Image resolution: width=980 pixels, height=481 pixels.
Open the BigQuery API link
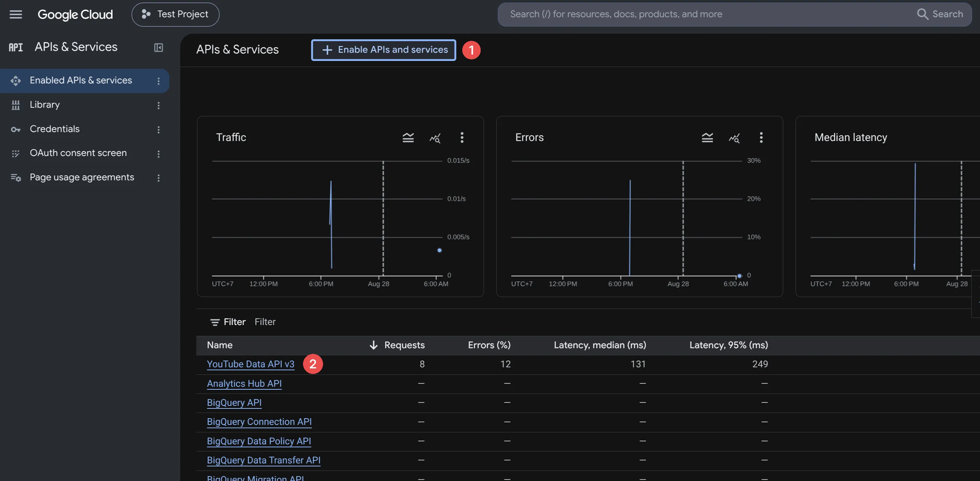pyautogui.click(x=235, y=402)
